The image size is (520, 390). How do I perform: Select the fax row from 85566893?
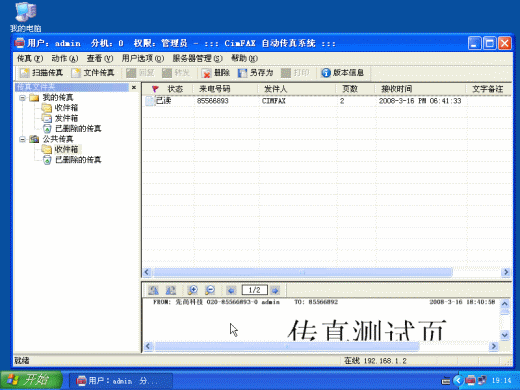click(327, 101)
